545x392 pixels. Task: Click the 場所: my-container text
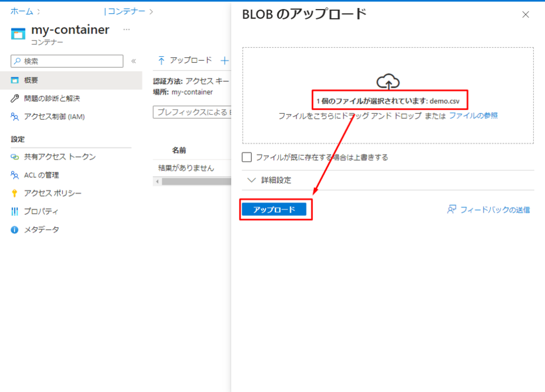click(183, 93)
